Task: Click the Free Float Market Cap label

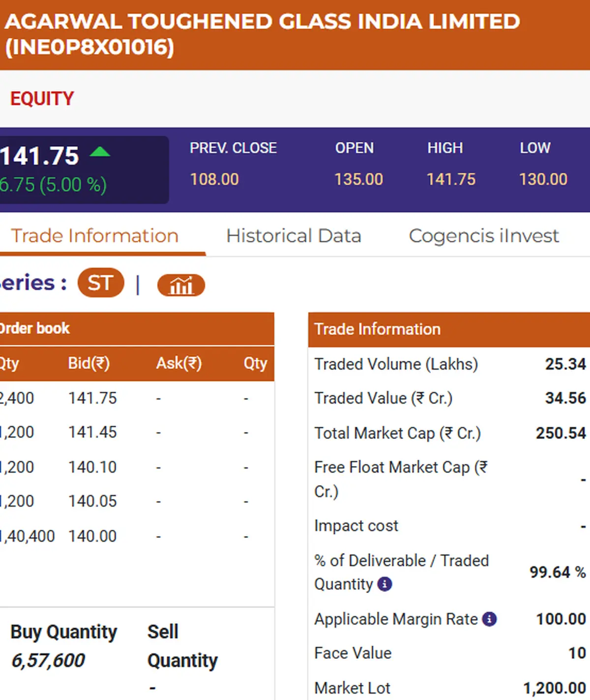Action: click(x=401, y=479)
